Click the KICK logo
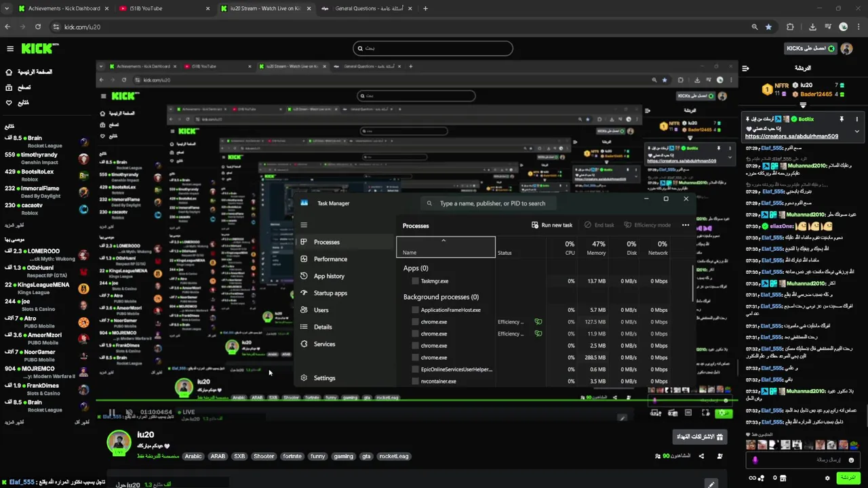The image size is (868, 488). click(x=39, y=49)
